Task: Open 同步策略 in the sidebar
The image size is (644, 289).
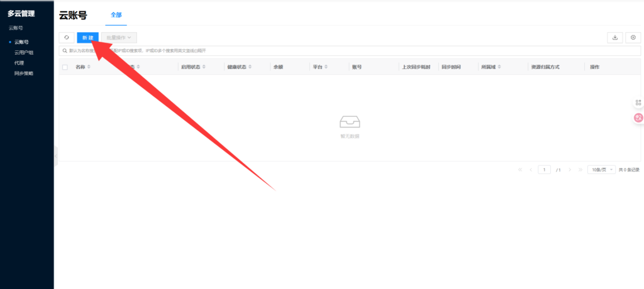Action: pos(24,74)
